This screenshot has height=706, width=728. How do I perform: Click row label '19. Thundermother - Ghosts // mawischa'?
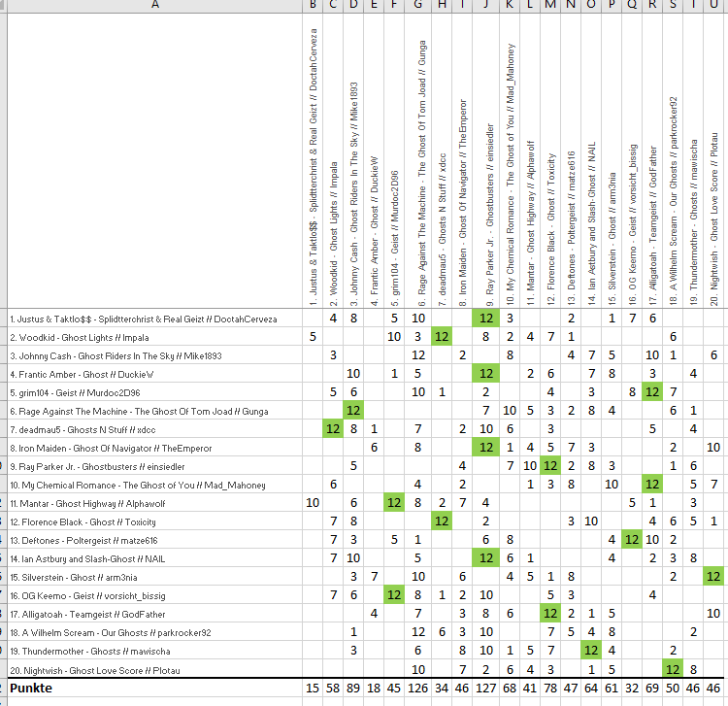click(x=90, y=652)
